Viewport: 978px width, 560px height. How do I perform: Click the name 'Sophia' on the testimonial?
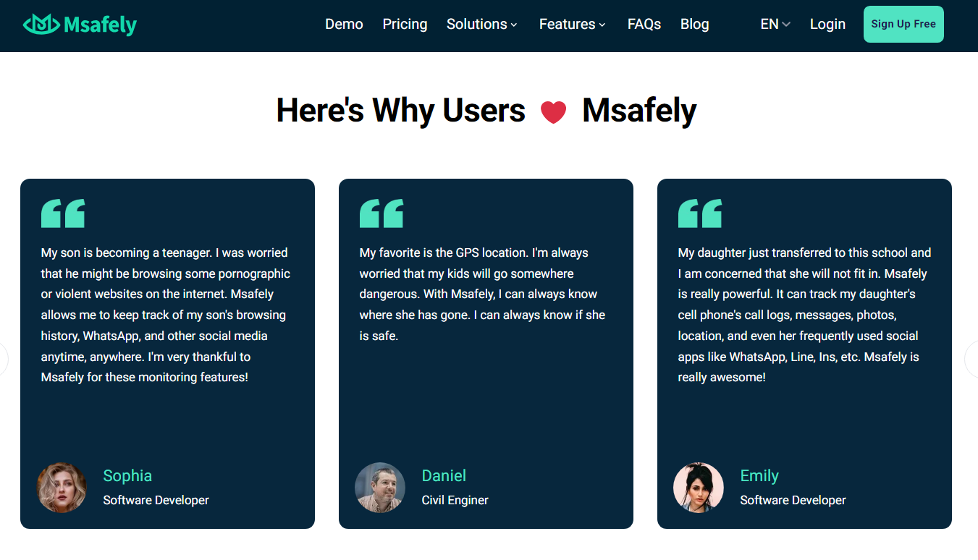click(127, 475)
